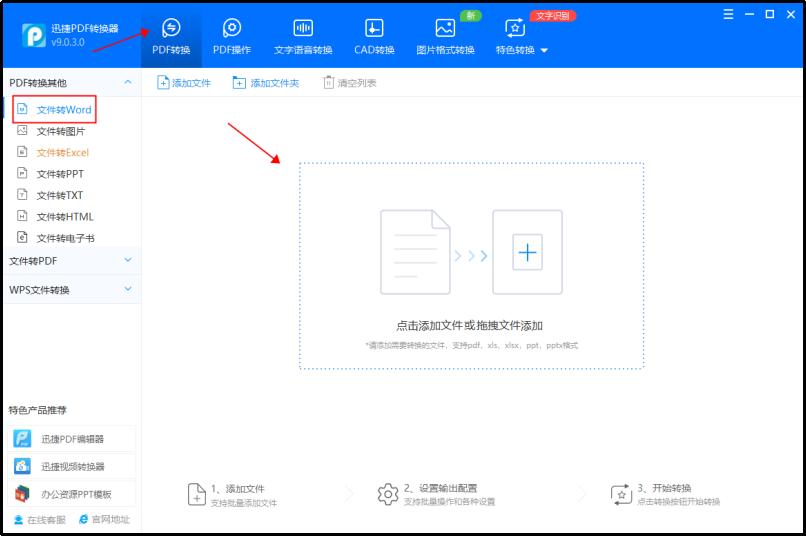Screen dimensions: 806x536
Task: Click the 3、开始转换 step text
Action: [664, 488]
